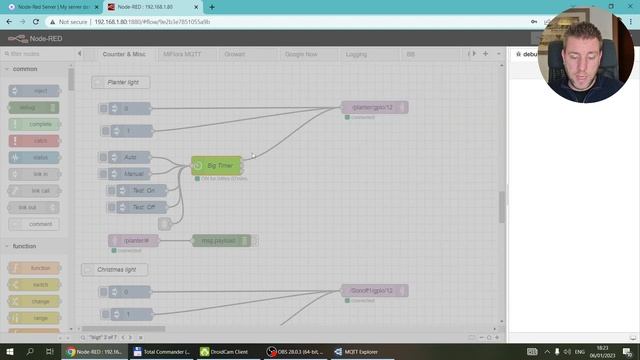Select the Planter light comment node
The width and height of the screenshot is (640, 360).
pos(120,82)
